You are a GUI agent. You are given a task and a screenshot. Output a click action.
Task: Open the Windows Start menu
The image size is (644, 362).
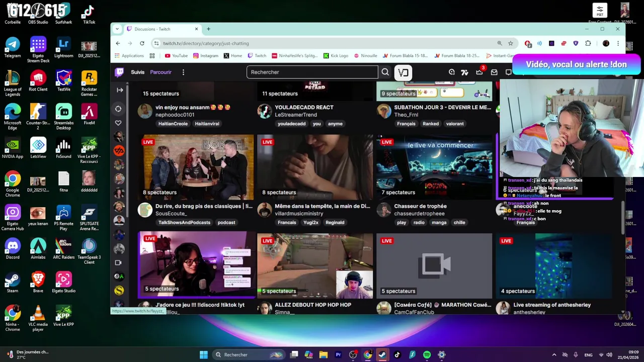pos(204,355)
